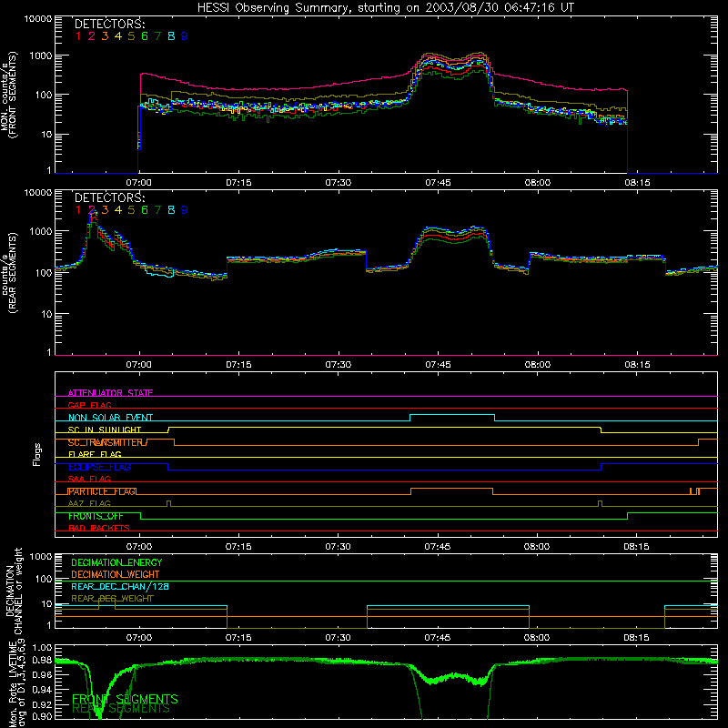Screen dimensions: 728x728
Task: Select pink detector number 2 in the front segments legend
Action: 92,36
